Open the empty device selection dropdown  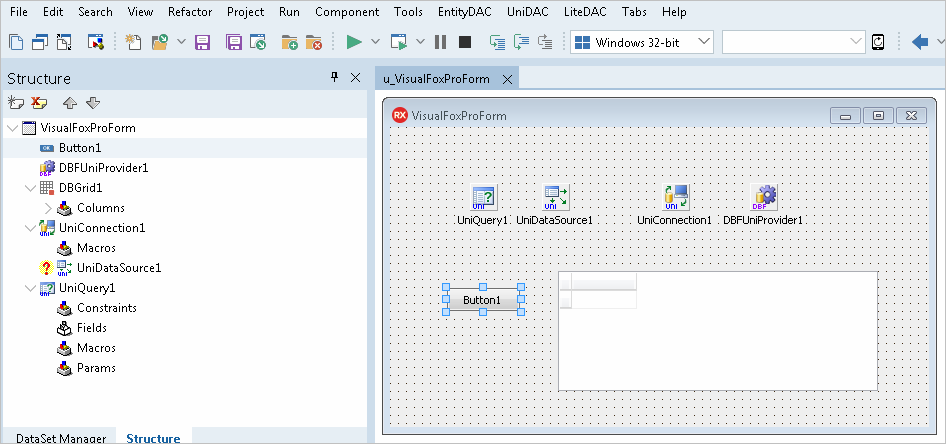[794, 42]
